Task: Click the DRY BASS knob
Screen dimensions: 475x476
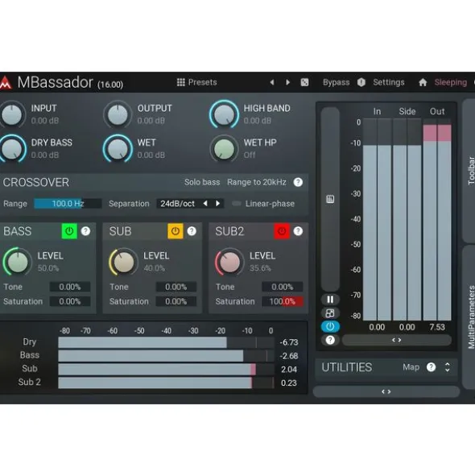Action: click(12, 149)
